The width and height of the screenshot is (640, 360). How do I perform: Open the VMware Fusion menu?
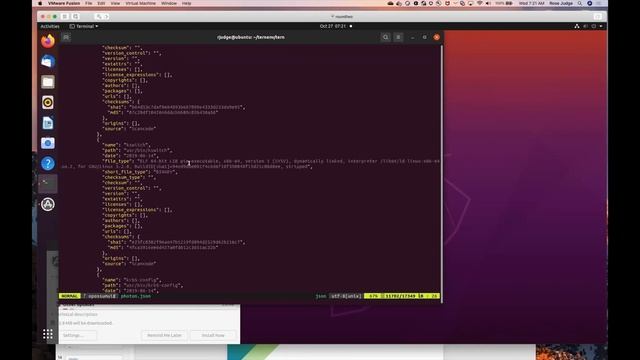tap(64, 3)
